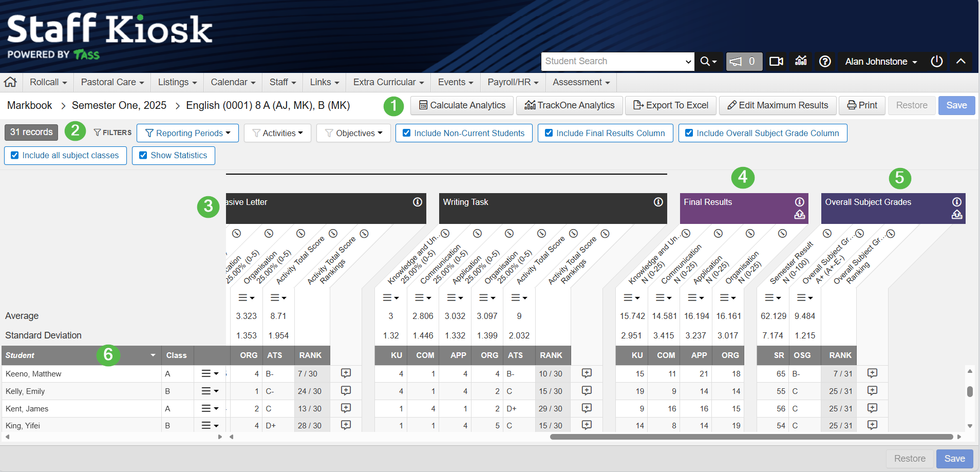
Task: Open the Objectives filter dropdown
Action: [x=353, y=133]
